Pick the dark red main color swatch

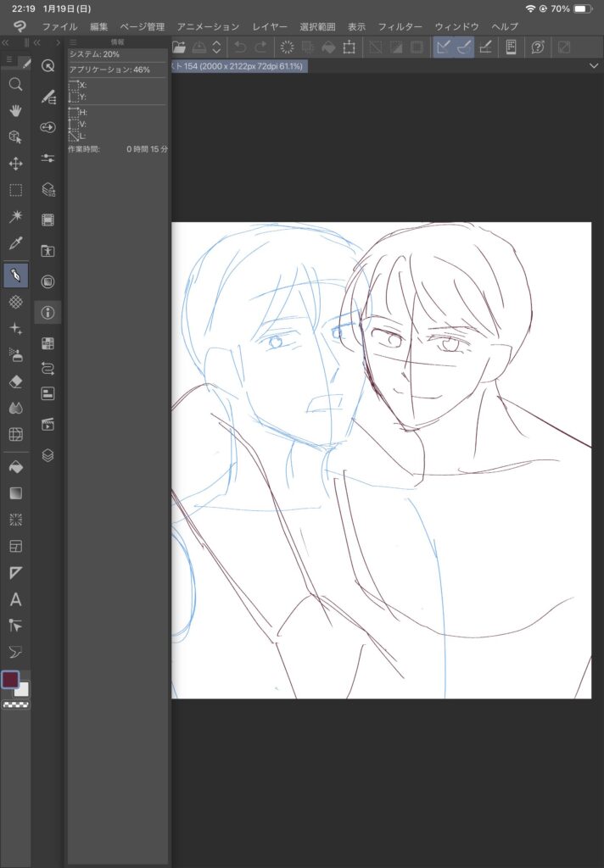[x=10, y=679]
